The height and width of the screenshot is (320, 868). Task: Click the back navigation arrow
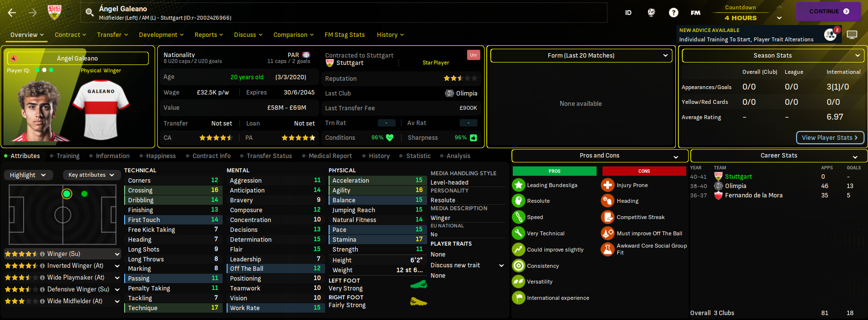tap(12, 13)
